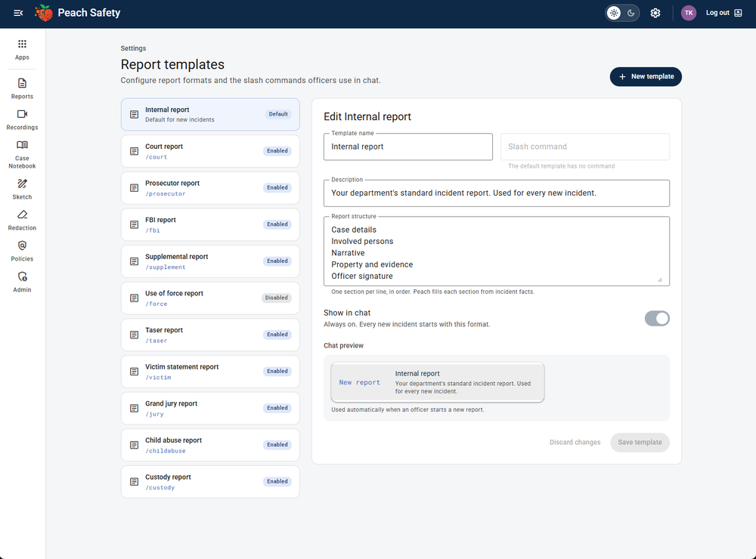Switch to light mode sun icon
Image resolution: width=756 pixels, height=559 pixels.
[x=614, y=13]
